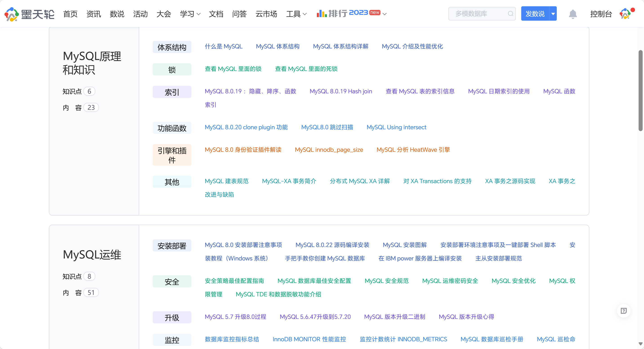The width and height of the screenshot is (644, 349).
Task: Open the MySQL 介绍及性能优化 article
Action: (412, 46)
